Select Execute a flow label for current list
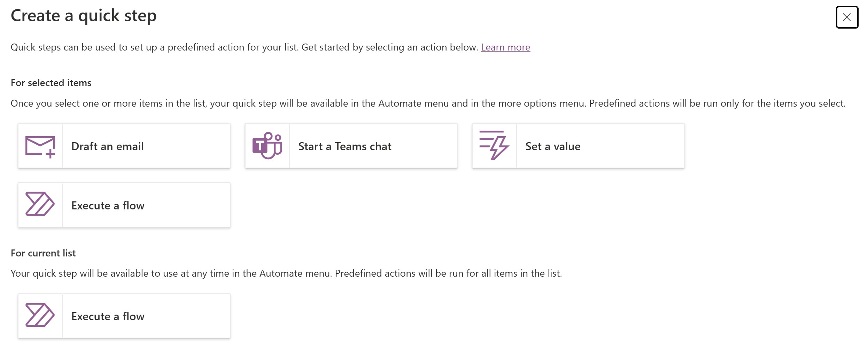The image size is (868, 354). pyautogui.click(x=108, y=316)
